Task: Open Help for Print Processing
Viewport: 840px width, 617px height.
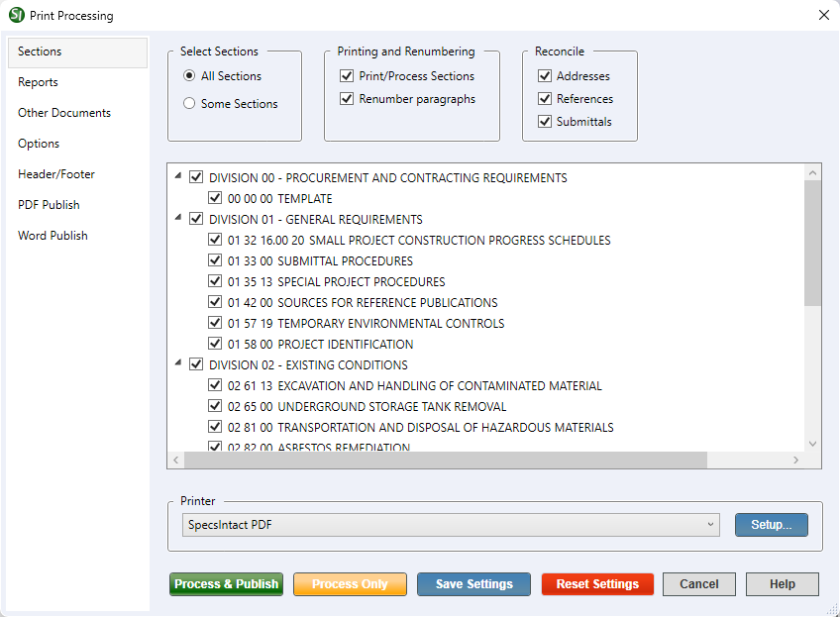Action: click(783, 584)
